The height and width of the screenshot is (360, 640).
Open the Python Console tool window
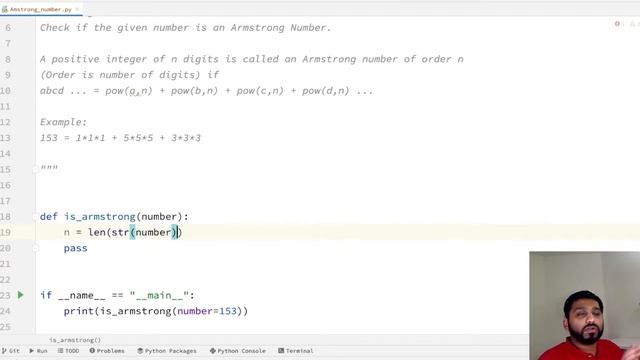pyautogui.click(x=238, y=351)
